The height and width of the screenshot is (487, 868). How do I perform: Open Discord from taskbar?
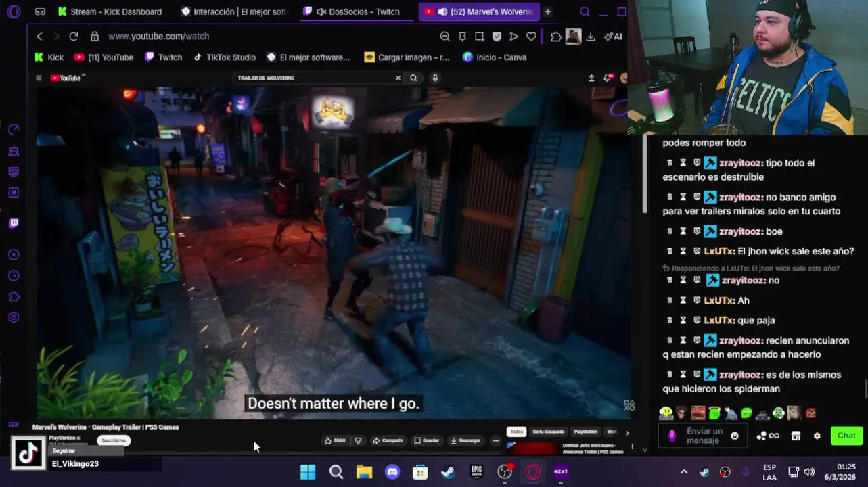[392, 472]
